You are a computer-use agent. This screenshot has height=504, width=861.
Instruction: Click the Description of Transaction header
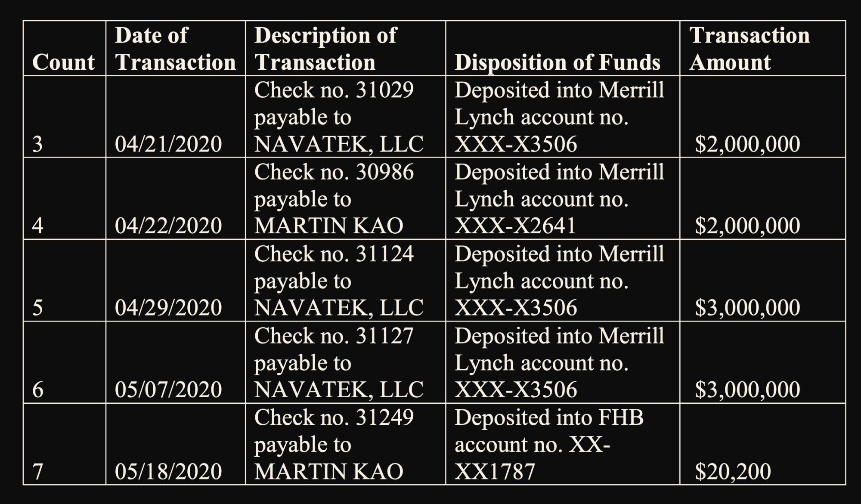point(325,49)
